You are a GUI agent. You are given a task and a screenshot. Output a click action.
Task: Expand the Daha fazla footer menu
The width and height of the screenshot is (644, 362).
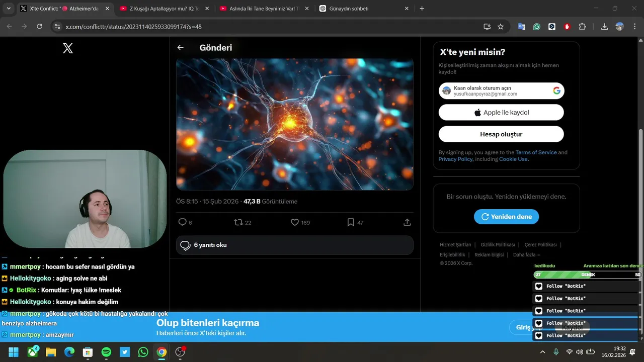click(x=527, y=255)
